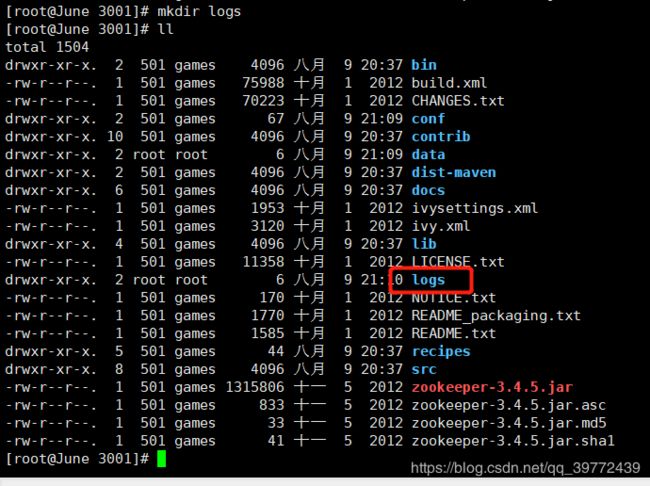Image resolution: width=650 pixels, height=486 pixels.
Task: Select the 'CHANGES.txt' file name
Action: (458, 100)
